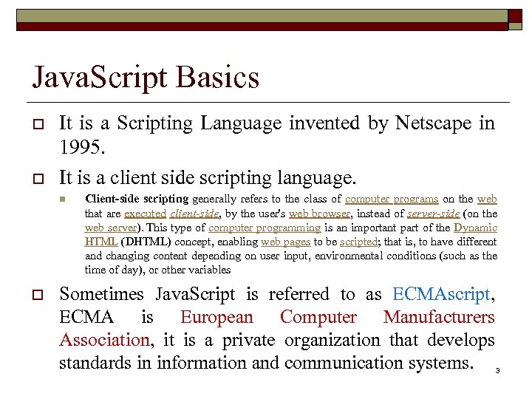Click the slide number "3"
The image size is (532, 399).
click(x=498, y=370)
